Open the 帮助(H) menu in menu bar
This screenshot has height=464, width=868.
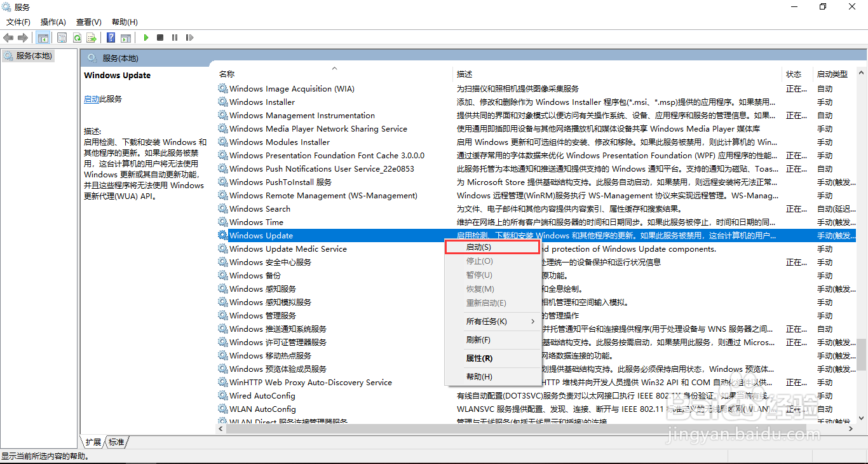(125, 22)
